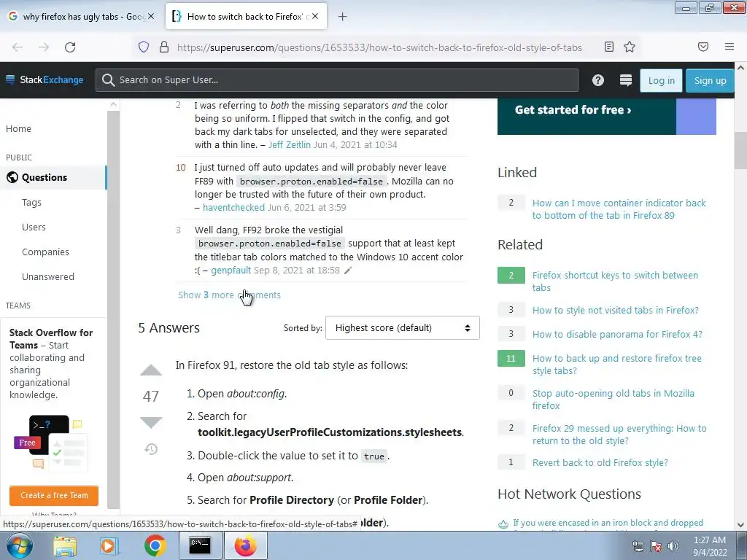The width and height of the screenshot is (747, 560).
Task: Open the Help center question-mark icon
Action: tap(598, 80)
